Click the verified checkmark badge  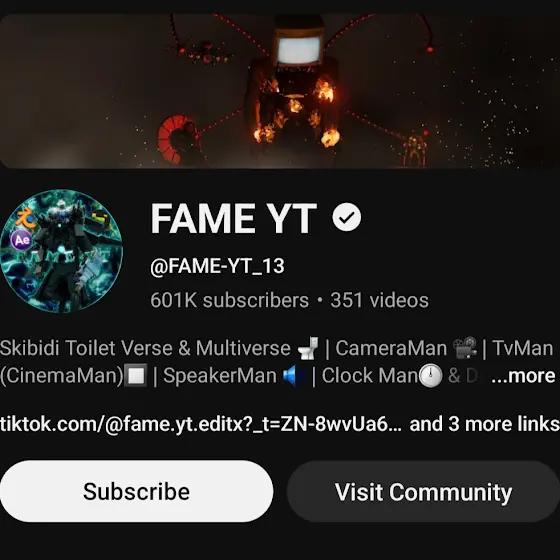coord(346,217)
